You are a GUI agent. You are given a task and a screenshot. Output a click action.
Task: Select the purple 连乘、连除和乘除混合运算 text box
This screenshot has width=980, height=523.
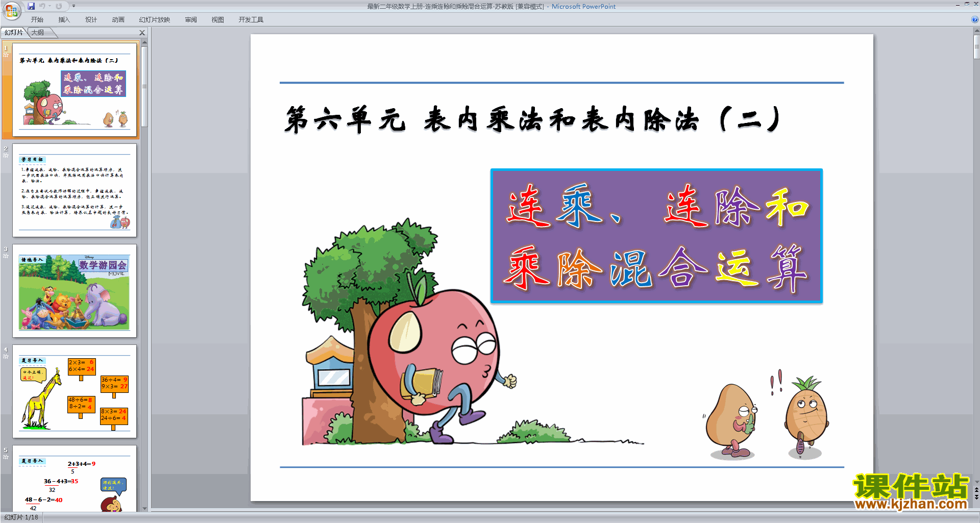pyautogui.click(x=656, y=236)
